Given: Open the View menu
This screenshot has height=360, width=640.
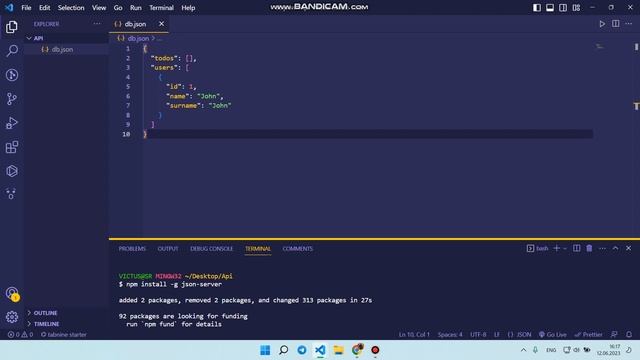Looking at the screenshot, I should 99,8.
